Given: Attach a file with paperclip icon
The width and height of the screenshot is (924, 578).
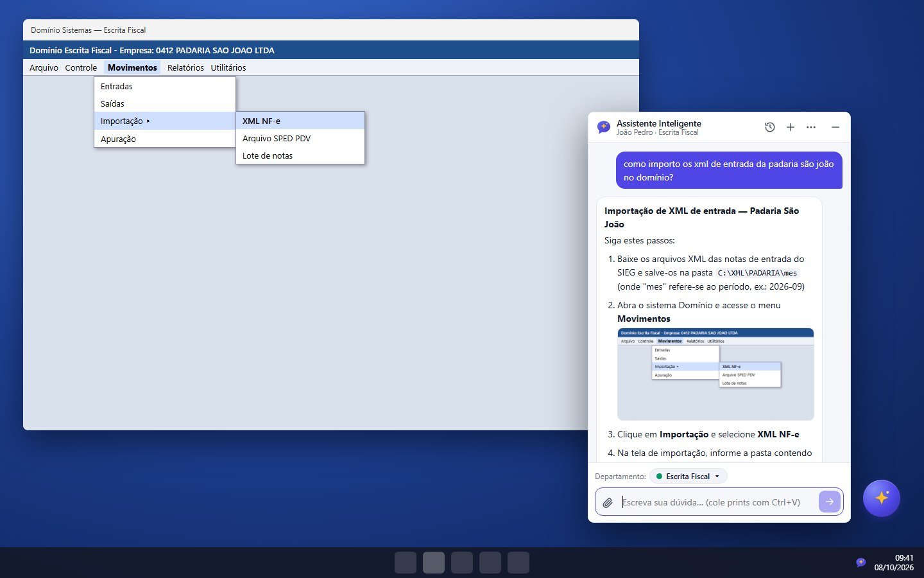Looking at the screenshot, I should tap(608, 502).
